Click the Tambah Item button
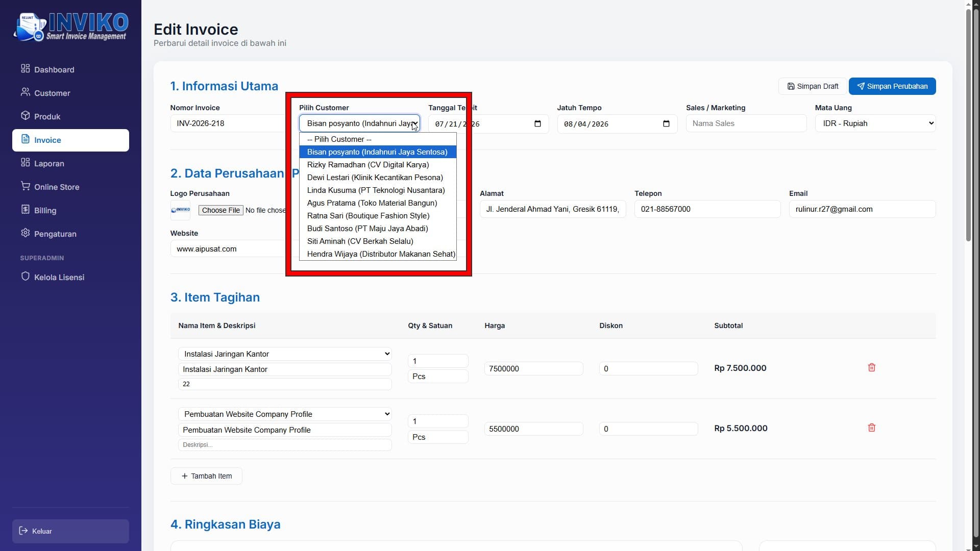Image resolution: width=980 pixels, height=551 pixels. click(x=206, y=476)
